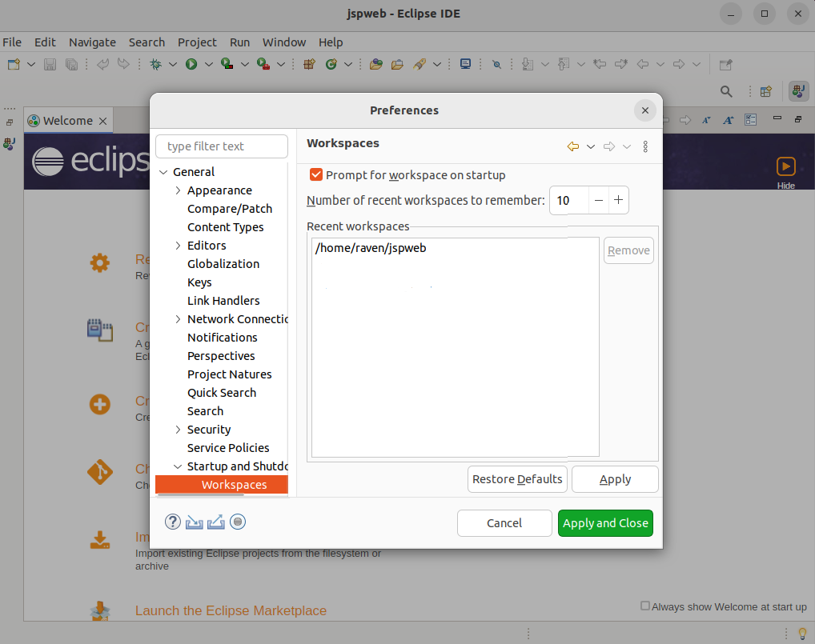Expand the Security tree node
The height and width of the screenshot is (644, 815).
click(x=178, y=430)
